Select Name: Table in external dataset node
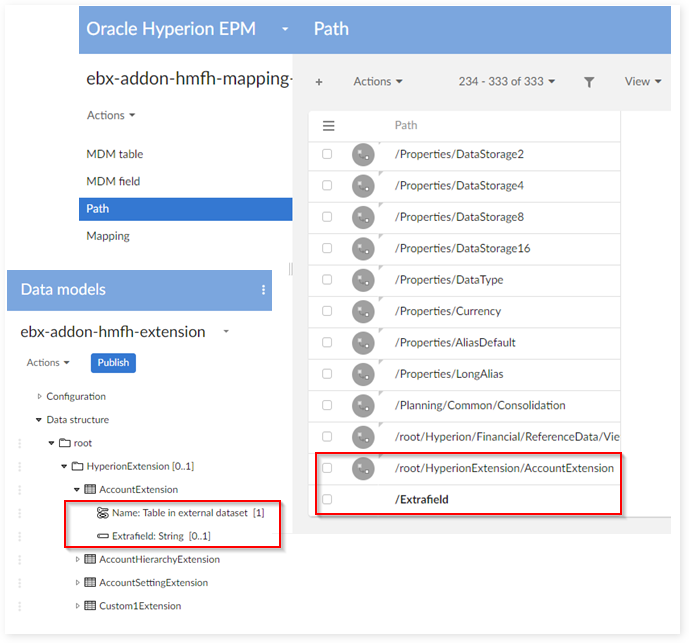The image size is (689, 643). [188, 513]
